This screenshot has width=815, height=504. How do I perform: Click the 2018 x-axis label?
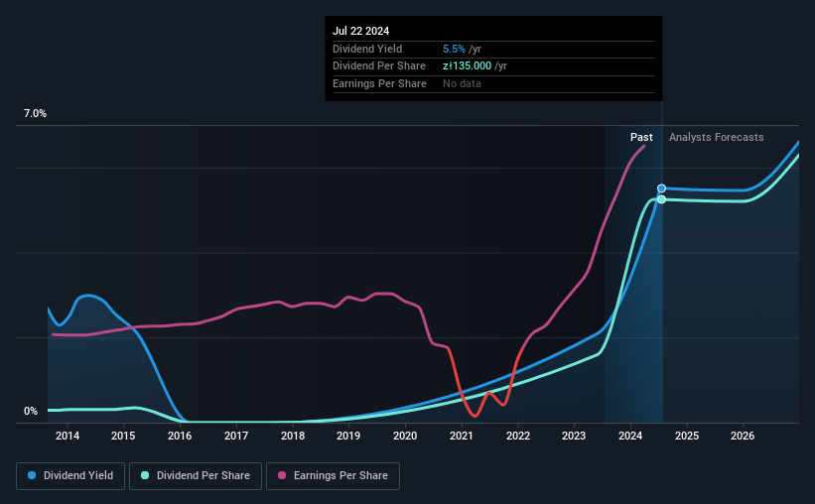(x=293, y=436)
